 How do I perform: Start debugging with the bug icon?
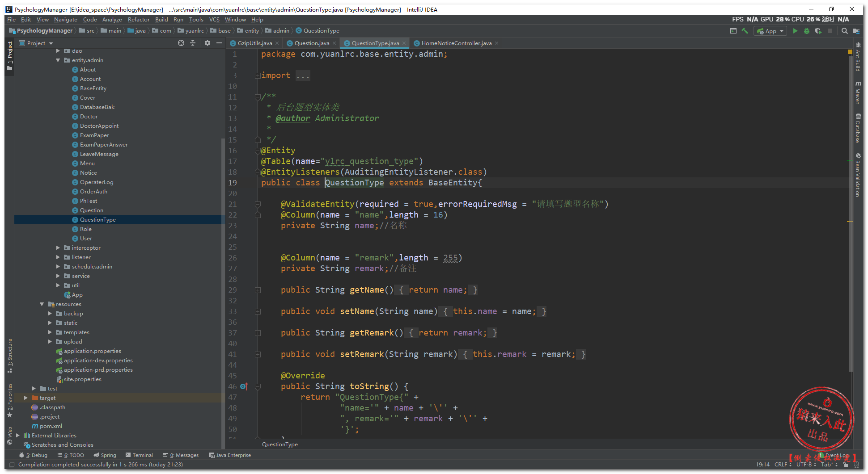(x=807, y=31)
